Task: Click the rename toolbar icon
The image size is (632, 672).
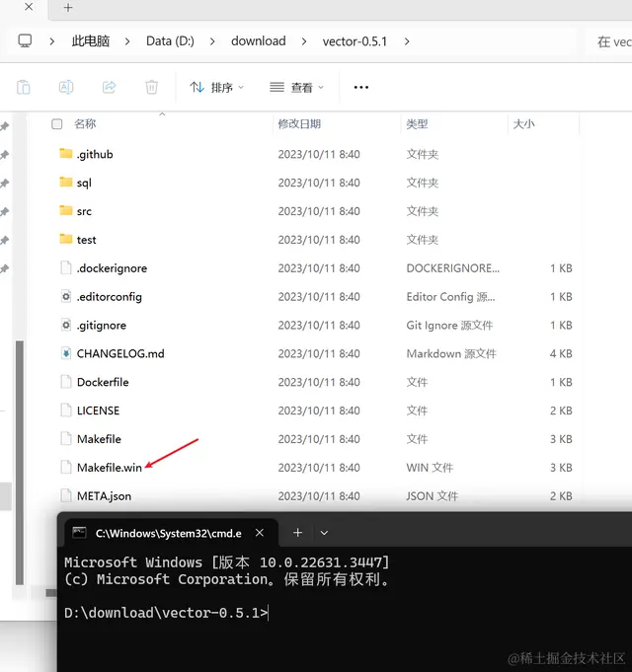Action: pos(66,87)
